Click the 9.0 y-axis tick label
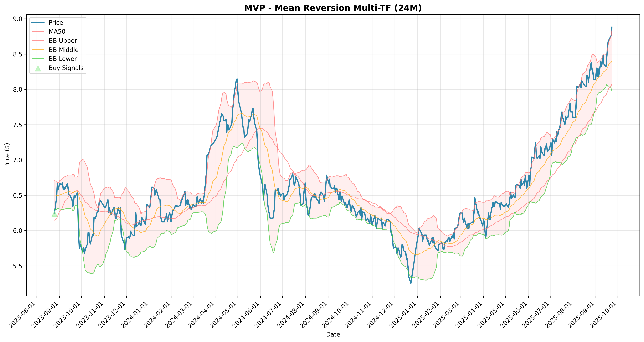Screen dimensions: 644x342 coord(18,19)
